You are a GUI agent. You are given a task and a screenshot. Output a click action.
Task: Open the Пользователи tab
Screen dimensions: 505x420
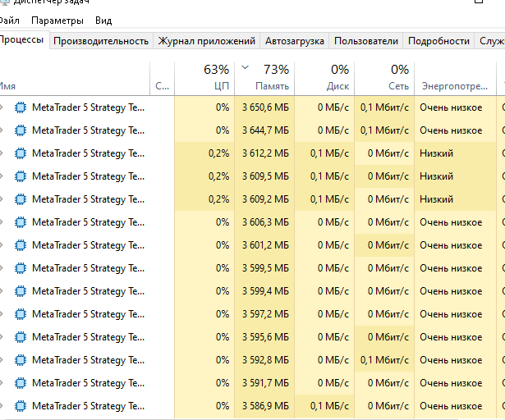pyautogui.click(x=366, y=41)
